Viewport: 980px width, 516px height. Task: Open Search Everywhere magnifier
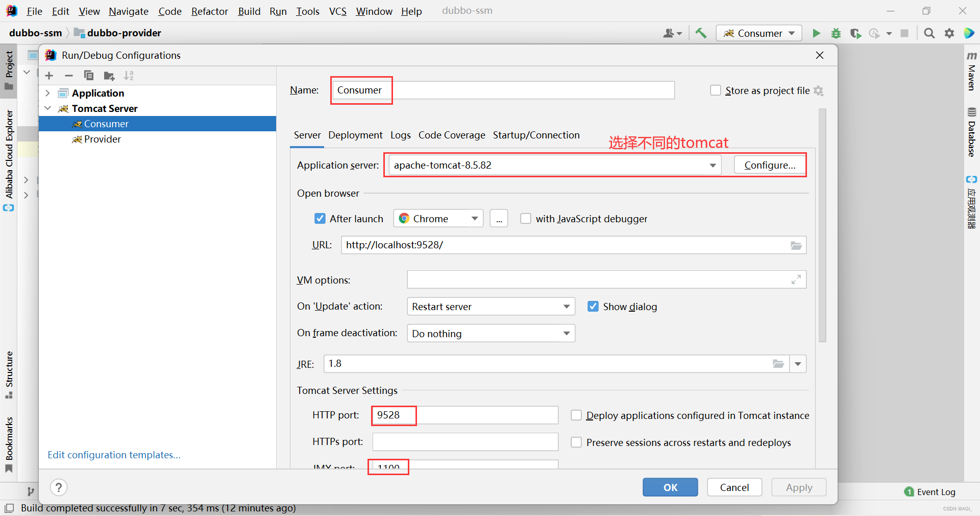point(929,33)
